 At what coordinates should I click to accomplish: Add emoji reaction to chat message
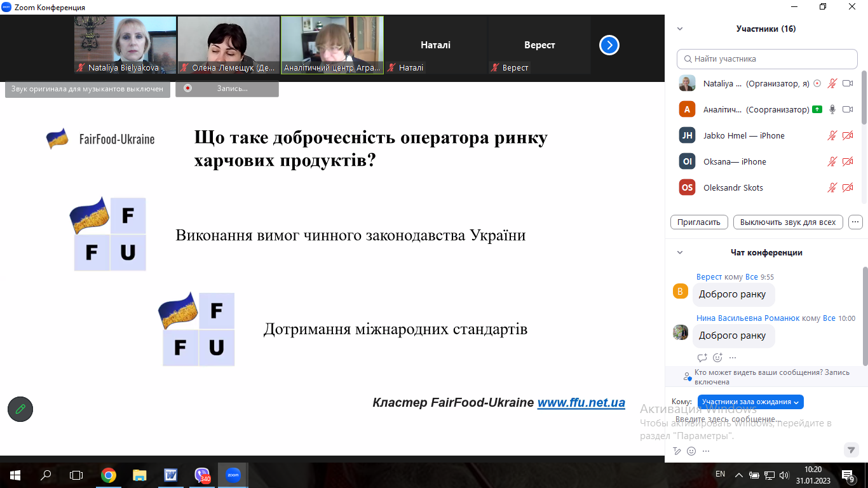pyautogui.click(x=717, y=357)
